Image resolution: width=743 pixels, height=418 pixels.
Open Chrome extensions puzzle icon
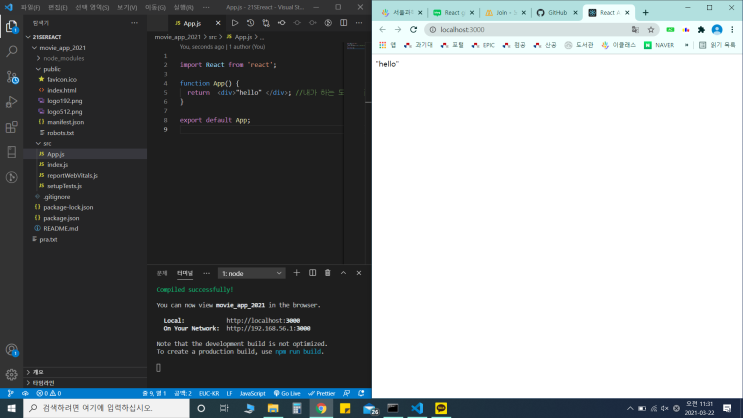click(701, 29)
